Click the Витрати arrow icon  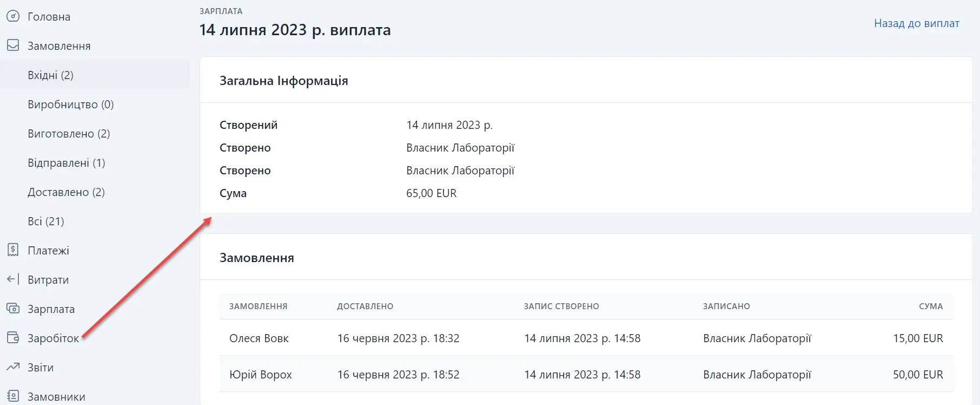click(13, 279)
